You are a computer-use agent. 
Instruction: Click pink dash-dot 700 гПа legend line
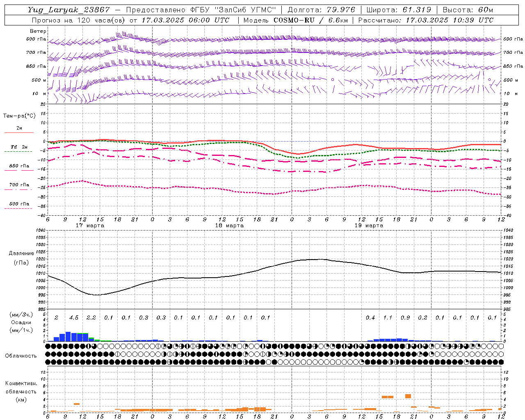click(18, 189)
